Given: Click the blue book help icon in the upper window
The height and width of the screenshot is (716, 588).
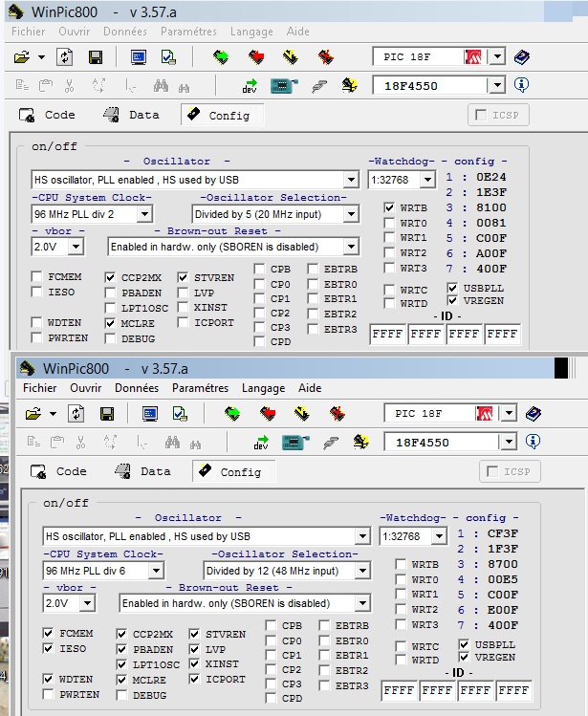Looking at the screenshot, I should [x=522, y=57].
